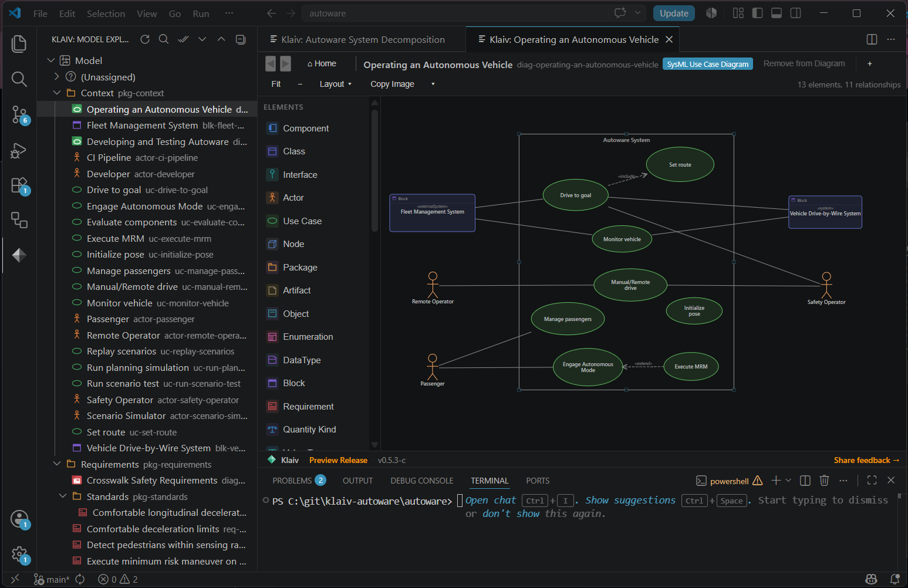
Task: Open the Run and Debug view
Action: 19,150
